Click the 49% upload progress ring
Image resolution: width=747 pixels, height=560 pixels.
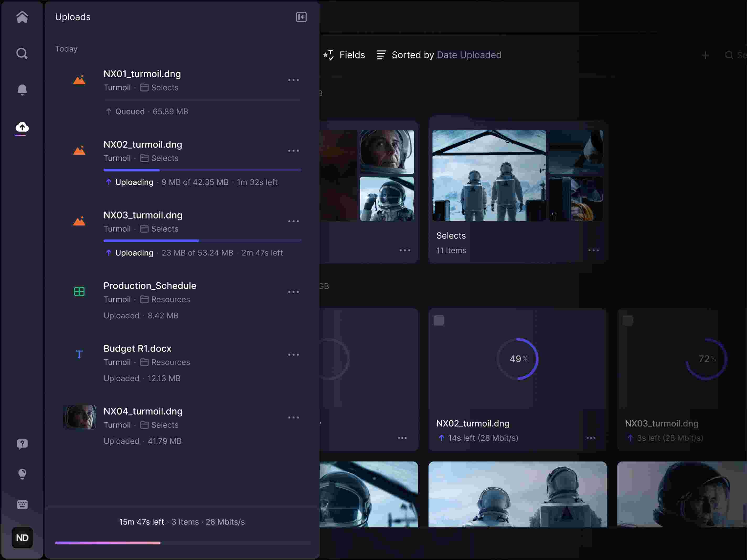click(517, 359)
